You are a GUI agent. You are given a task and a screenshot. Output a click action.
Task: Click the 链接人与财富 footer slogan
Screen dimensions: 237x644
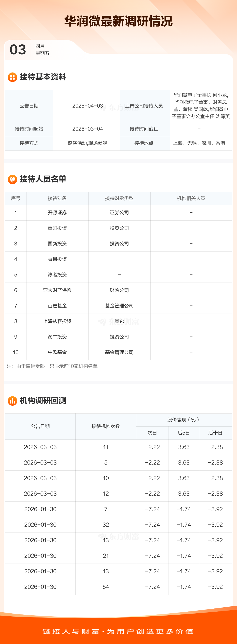click(118, 631)
